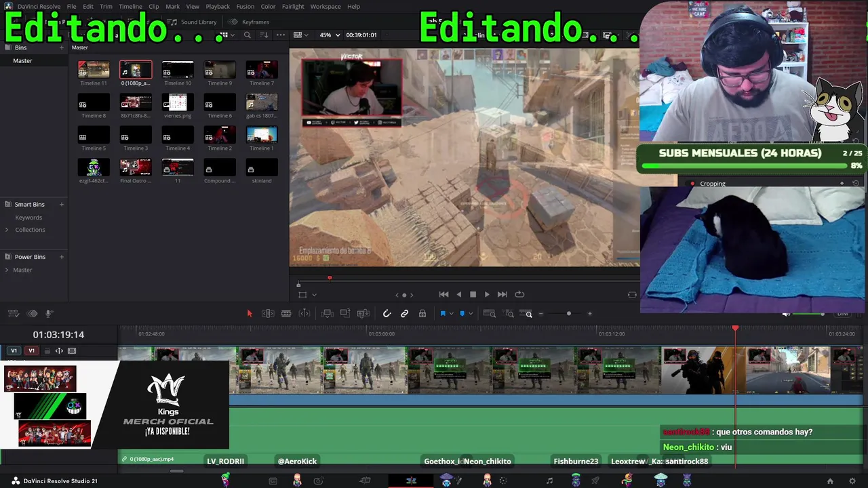Select the Keywords smart bin

pyautogui.click(x=28, y=218)
